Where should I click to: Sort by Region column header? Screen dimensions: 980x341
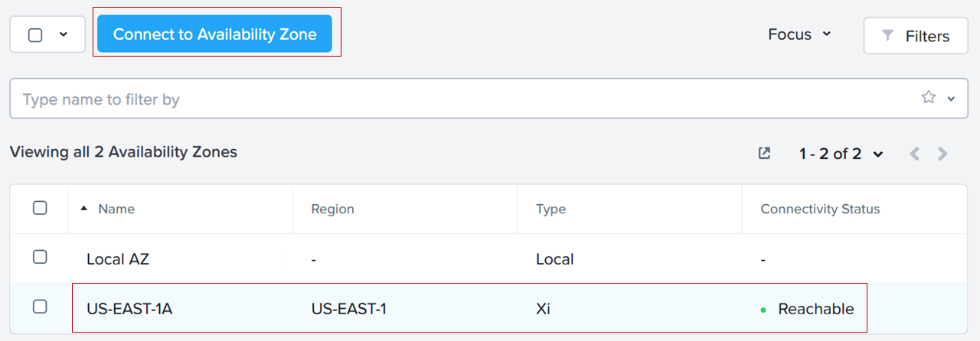332,209
